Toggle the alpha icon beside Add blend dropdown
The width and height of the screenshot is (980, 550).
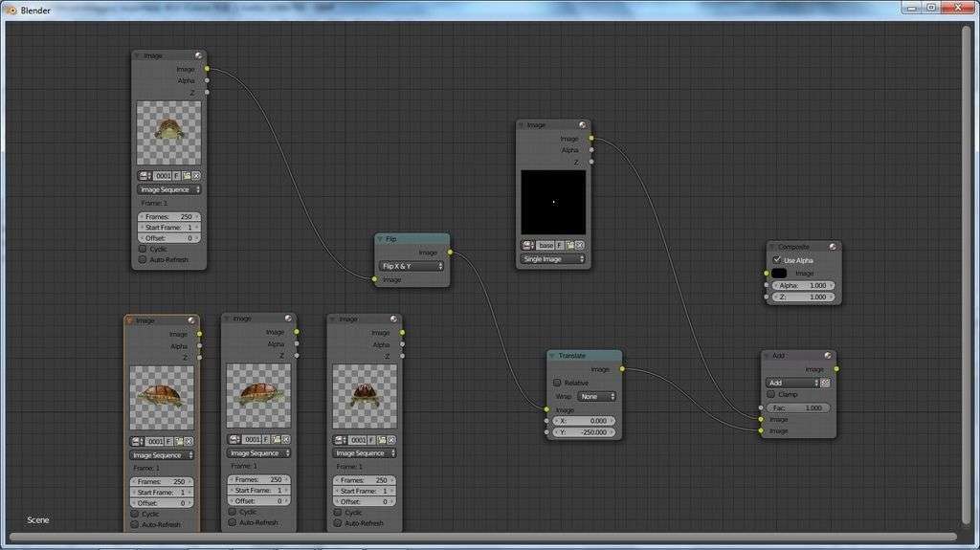point(825,383)
